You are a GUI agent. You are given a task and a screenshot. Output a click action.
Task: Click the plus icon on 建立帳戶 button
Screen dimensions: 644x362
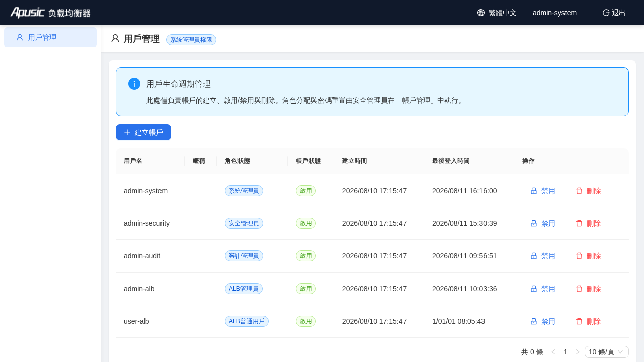127,132
